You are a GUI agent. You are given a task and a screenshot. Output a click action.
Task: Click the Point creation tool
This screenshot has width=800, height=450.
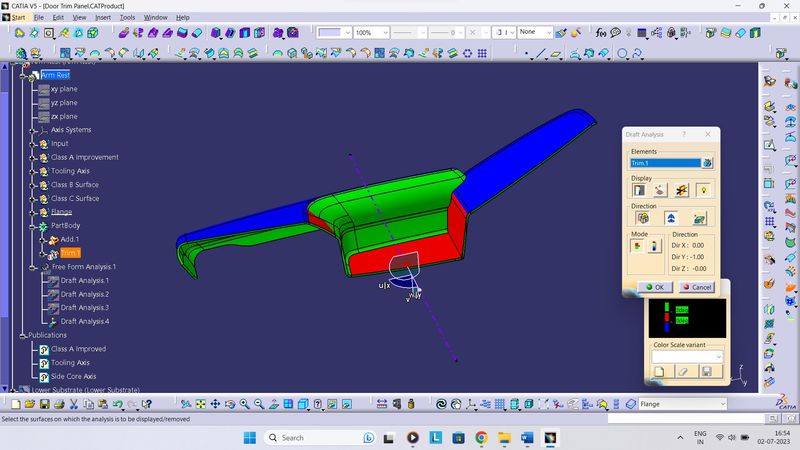(x=526, y=53)
